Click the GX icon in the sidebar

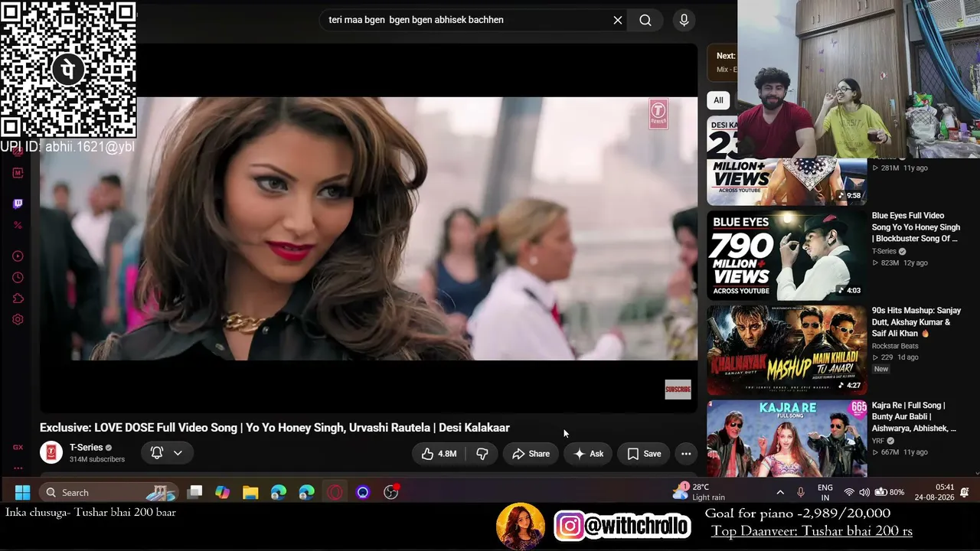[x=18, y=447]
